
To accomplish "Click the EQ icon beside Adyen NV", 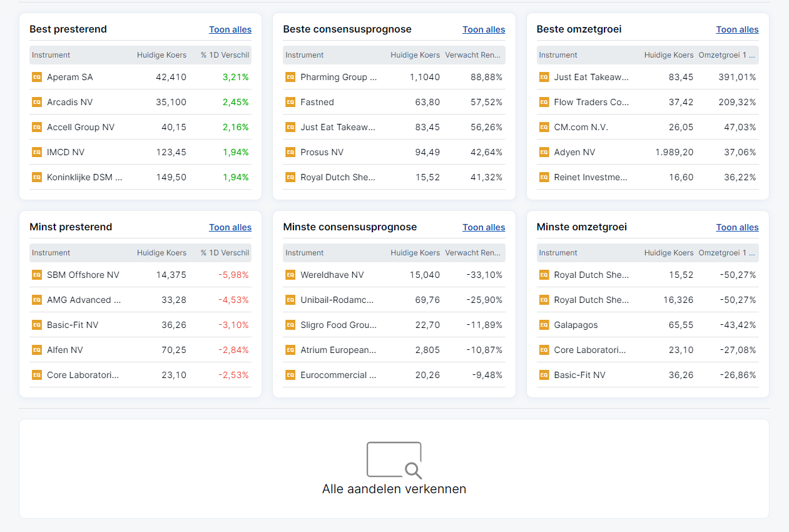I will click(544, 152).
